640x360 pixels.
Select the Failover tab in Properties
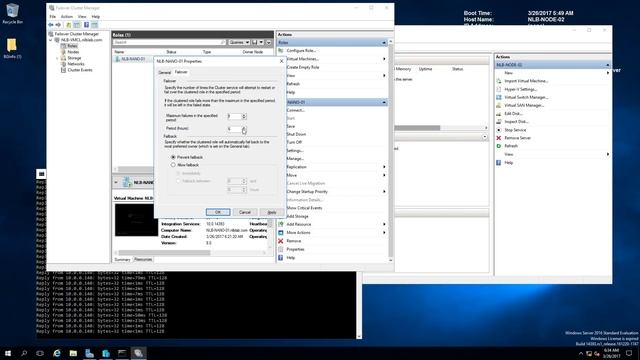point(181,72)
